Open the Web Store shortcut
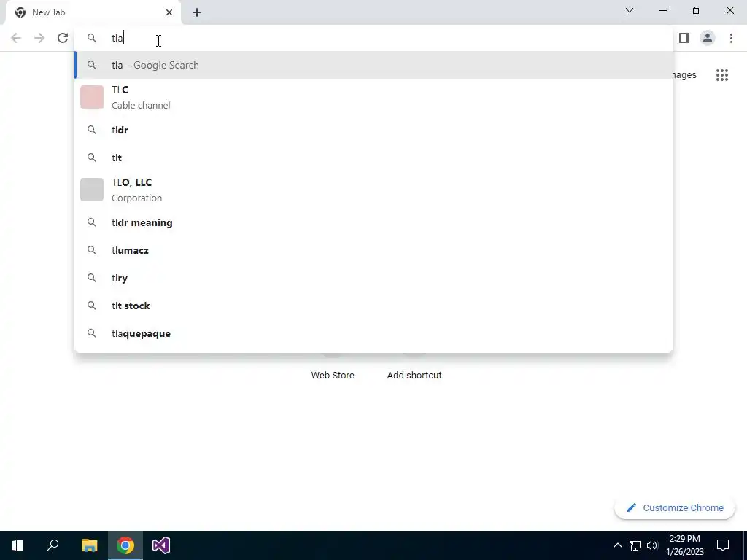This screenshot has width=747, height=560. point(333,376)
